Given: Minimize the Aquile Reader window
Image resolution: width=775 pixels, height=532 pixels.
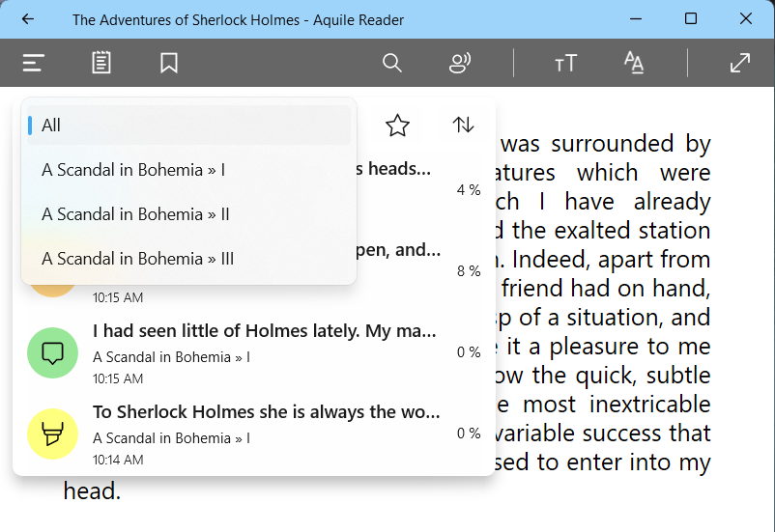Looking at the screenshot, I should [636, 19].
